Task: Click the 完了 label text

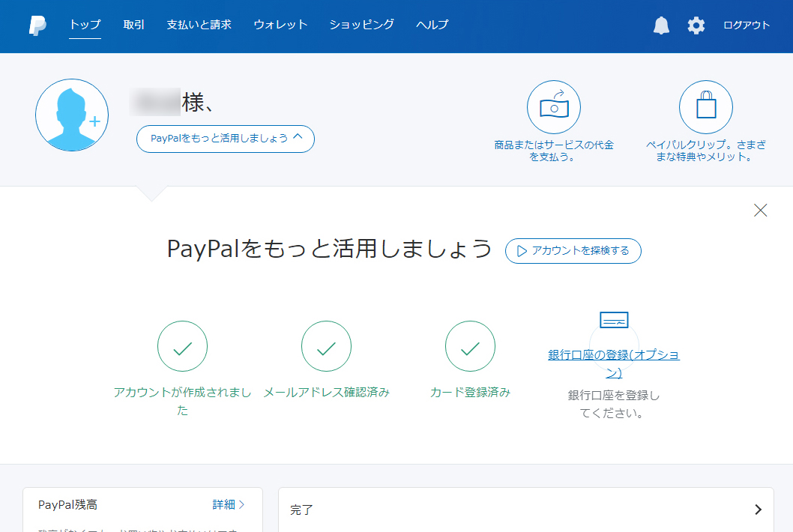Action: 301,510
